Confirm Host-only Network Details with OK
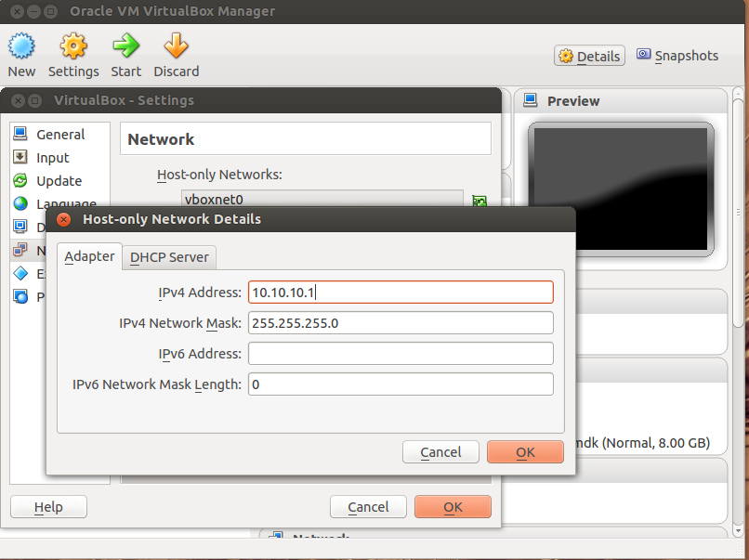The height and width of the screenshot is (560, 749). (525, 452)
